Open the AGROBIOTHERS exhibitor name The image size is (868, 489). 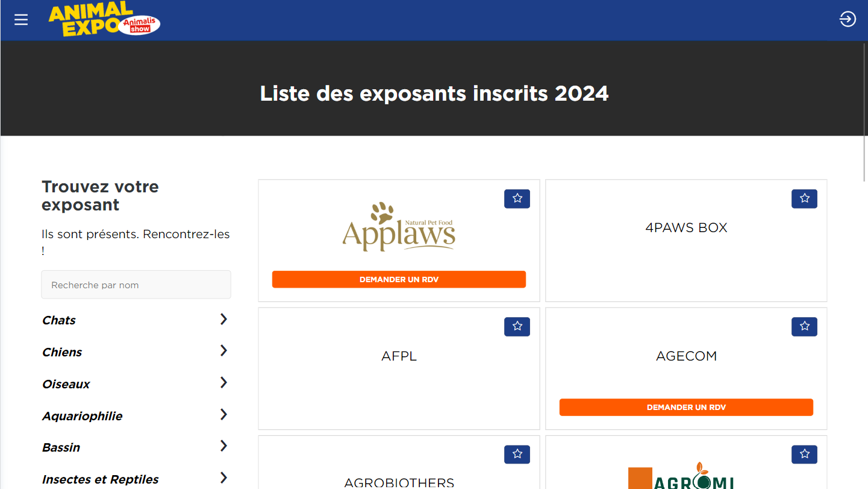399,482
